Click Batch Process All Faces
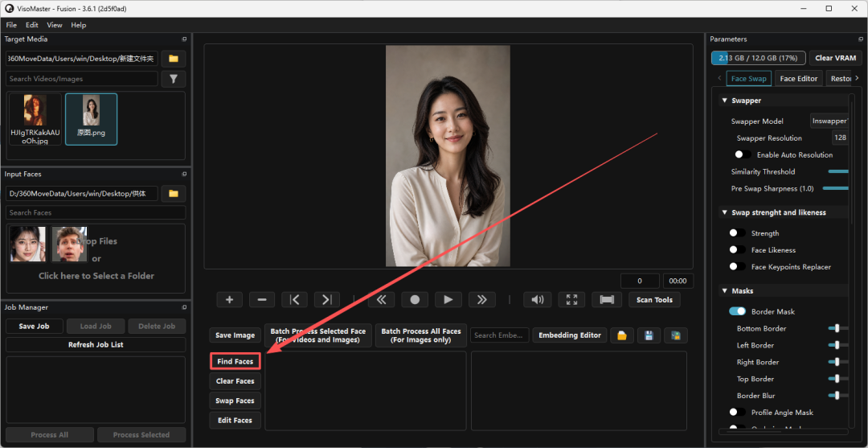Image resolution: width=868 pixels, height=448 pixels. point(420,335)
